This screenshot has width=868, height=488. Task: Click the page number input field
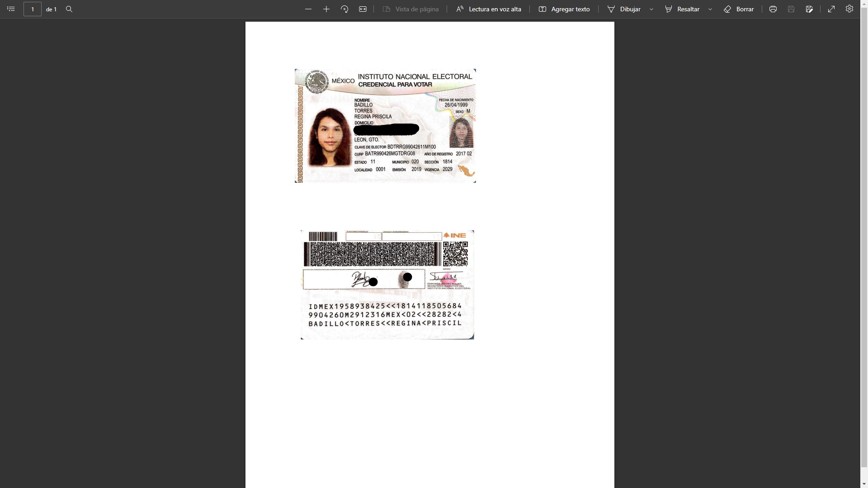(x=33, y=9)
